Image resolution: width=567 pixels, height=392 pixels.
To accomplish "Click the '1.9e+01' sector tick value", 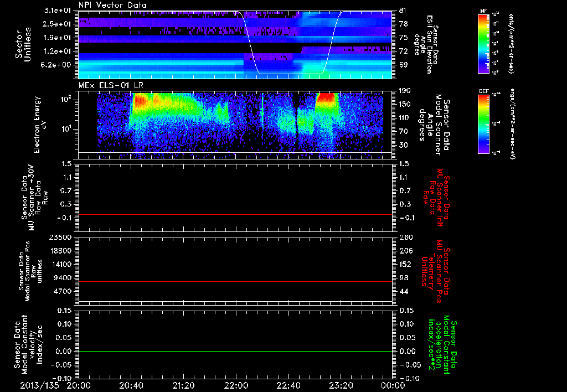I will click(x=58, y=38).
